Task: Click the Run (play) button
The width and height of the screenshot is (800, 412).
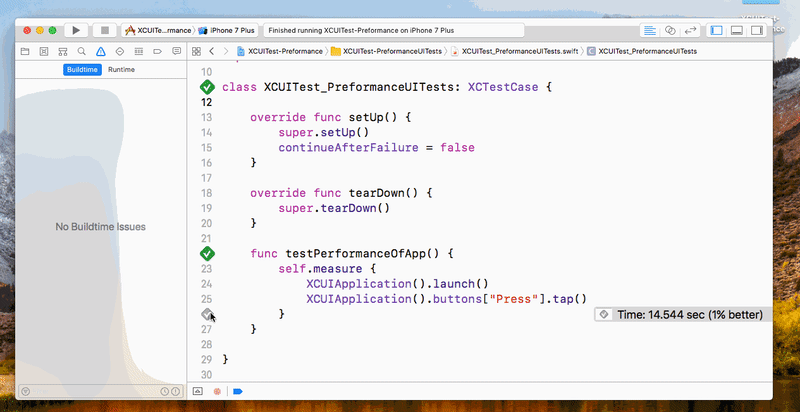Action: coord(76,31)
